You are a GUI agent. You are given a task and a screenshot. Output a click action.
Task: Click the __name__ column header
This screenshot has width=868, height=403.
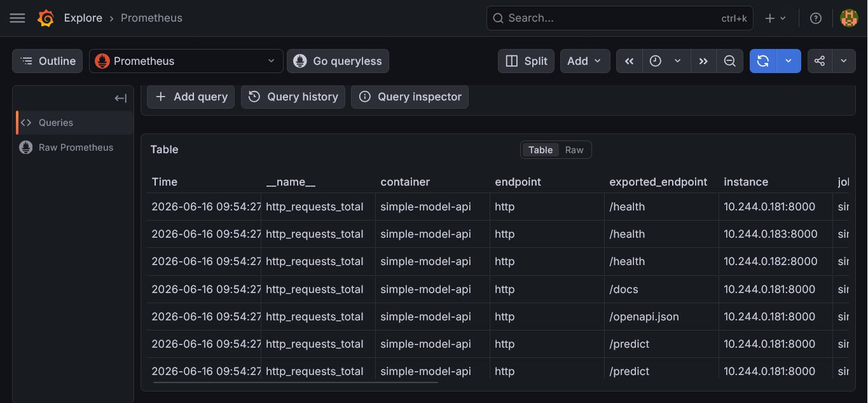tap(291, 182)
